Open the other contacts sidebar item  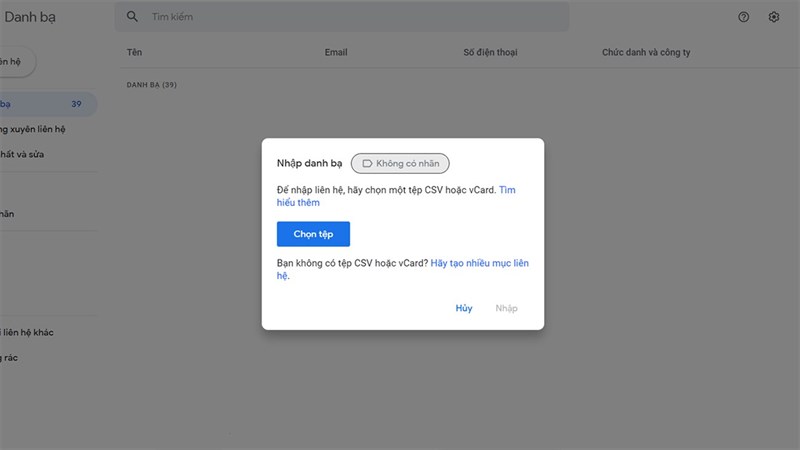coord(40,332)
